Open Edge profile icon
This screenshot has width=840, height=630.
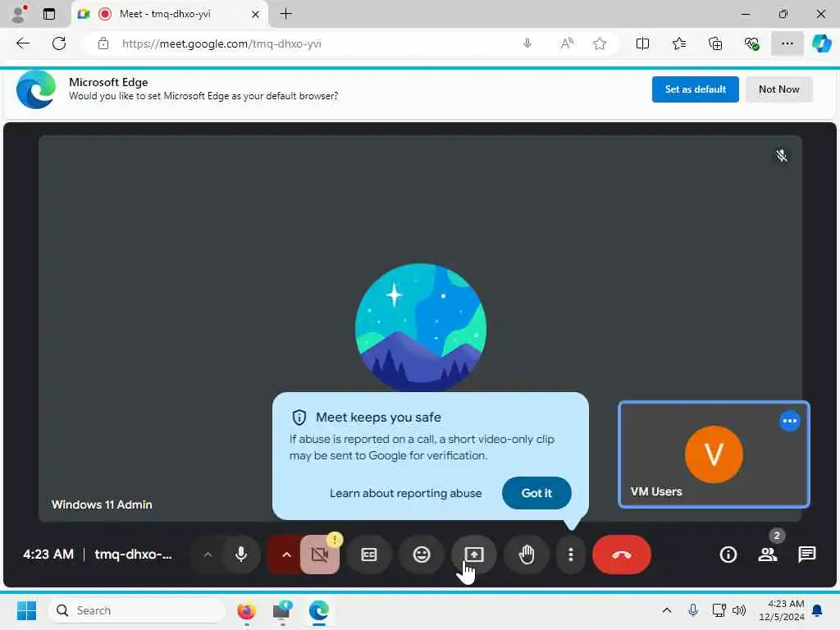(20, 14)
